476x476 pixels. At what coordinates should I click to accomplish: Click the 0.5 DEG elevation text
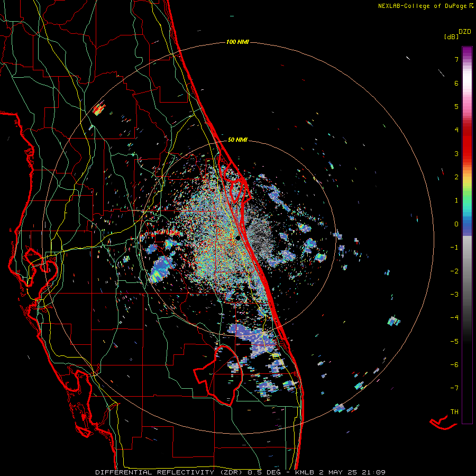(264, 472)
